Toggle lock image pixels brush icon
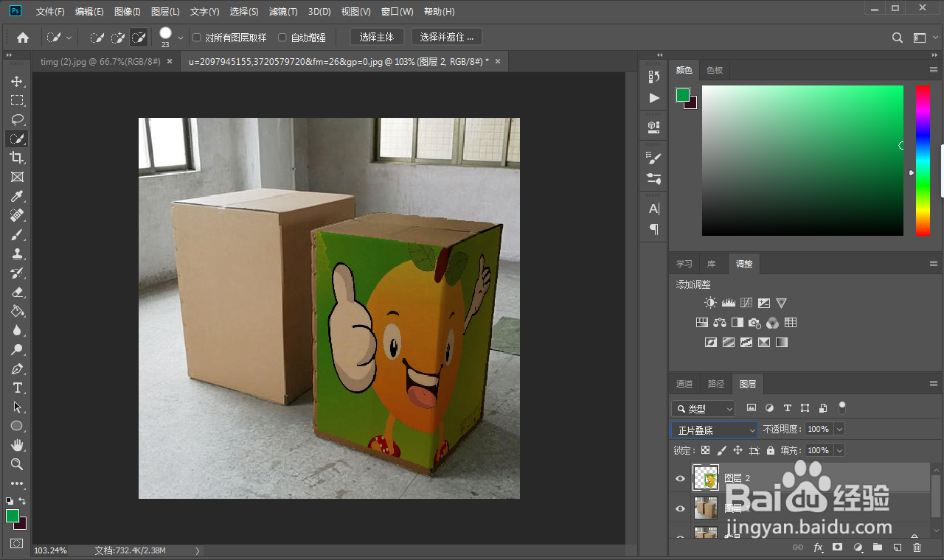Screen dimensions: 944x560 click(722, 450)
